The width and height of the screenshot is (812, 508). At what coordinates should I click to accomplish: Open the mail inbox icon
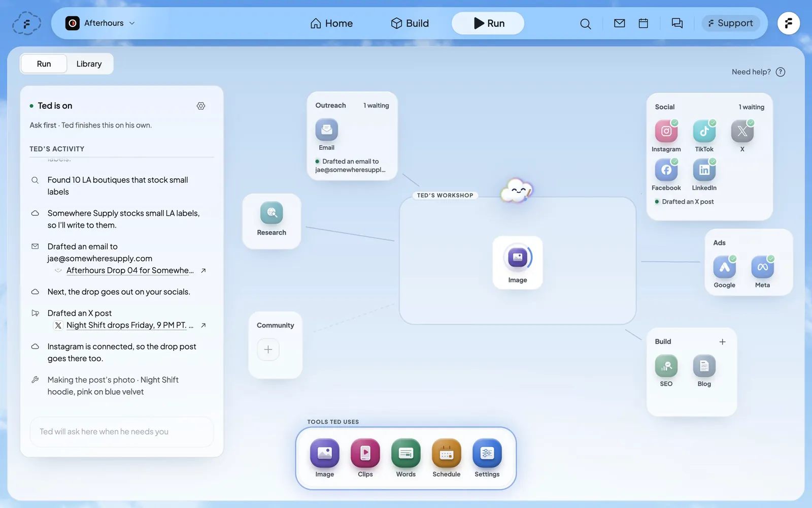pyautogui.click(x=619, y=23)
